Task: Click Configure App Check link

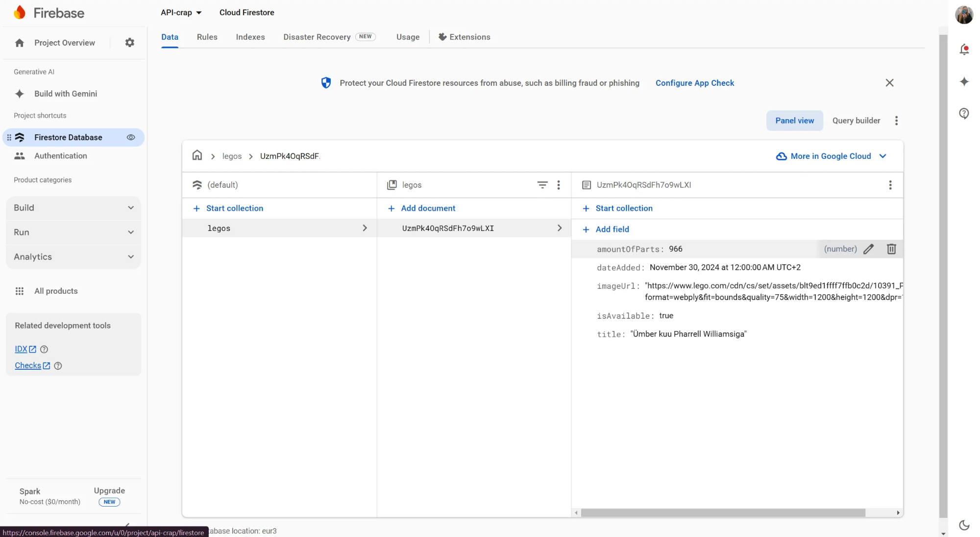Action: pyautogui.click(x=694, y=83)
